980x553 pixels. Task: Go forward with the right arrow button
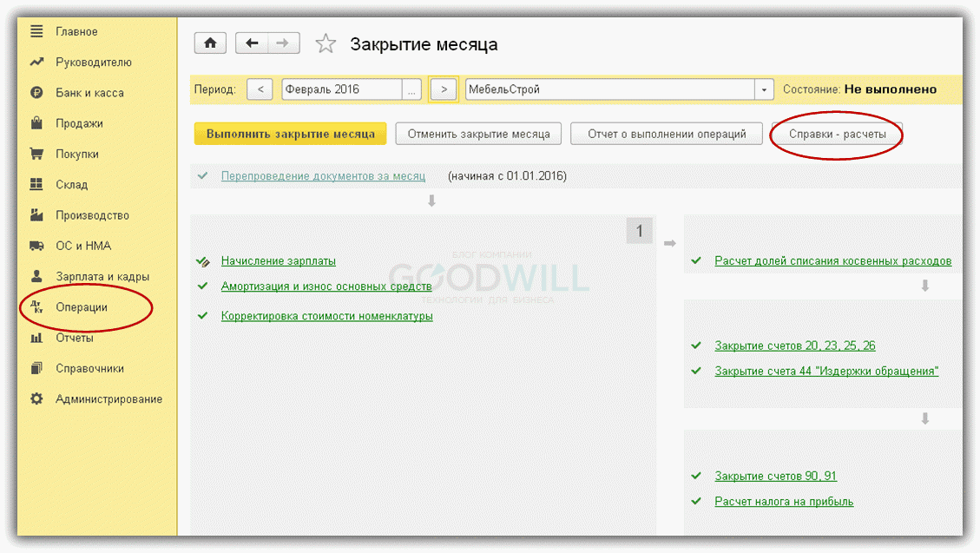point(283,43)
